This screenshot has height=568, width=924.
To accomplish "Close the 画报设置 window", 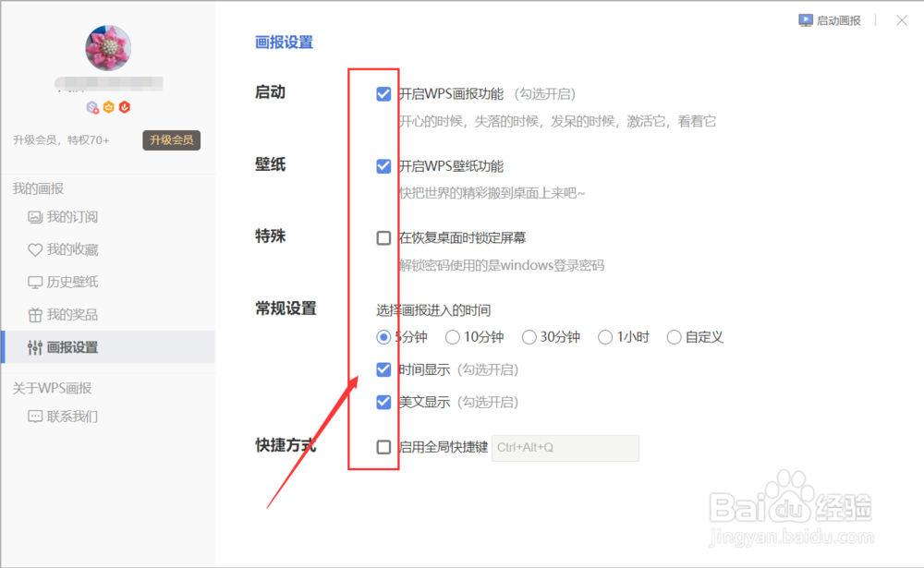I will coord(902,20).
